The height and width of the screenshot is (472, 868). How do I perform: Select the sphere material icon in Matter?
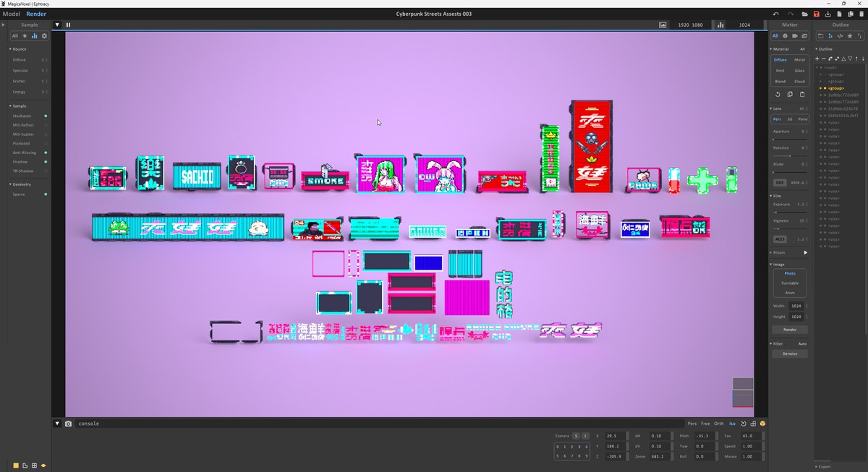pyautogui.click(x=786, y=35)
